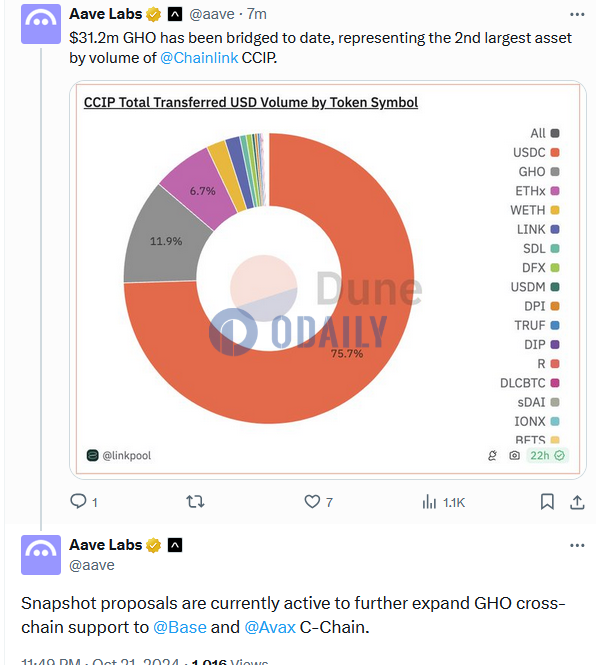Screen dimensions: 596x665
Task: Toggle ETHx series in chart legend
Action: pyautogui.click(x=537, y=191)
